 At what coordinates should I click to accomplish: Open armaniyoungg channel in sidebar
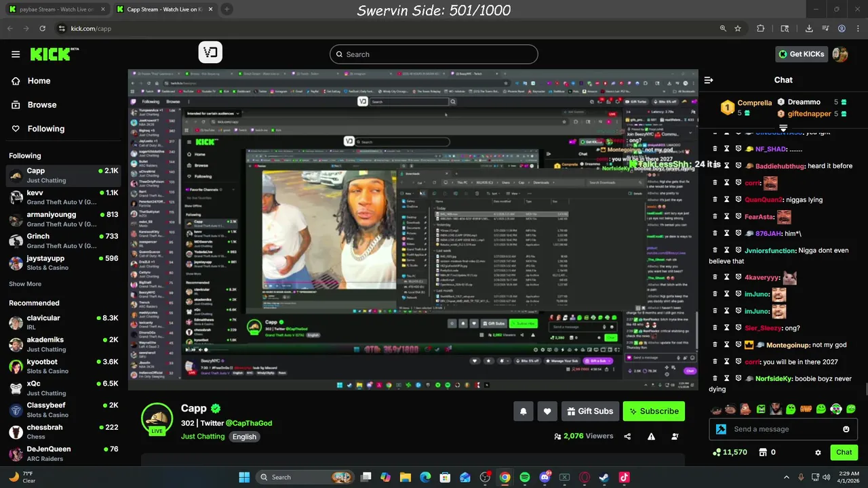(x=63, y=219)
